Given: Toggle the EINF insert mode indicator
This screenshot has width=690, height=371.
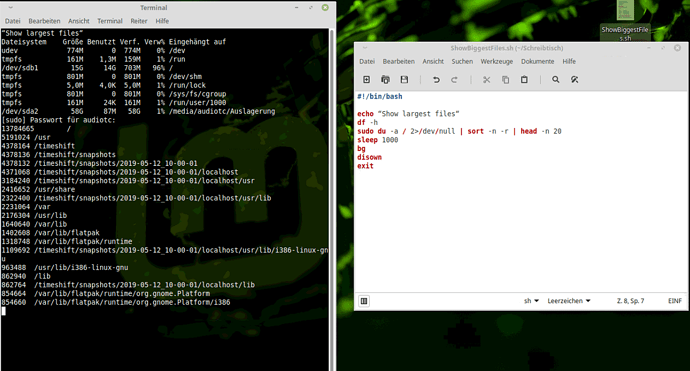Looking at the screenshot, I should coord(675,301).
